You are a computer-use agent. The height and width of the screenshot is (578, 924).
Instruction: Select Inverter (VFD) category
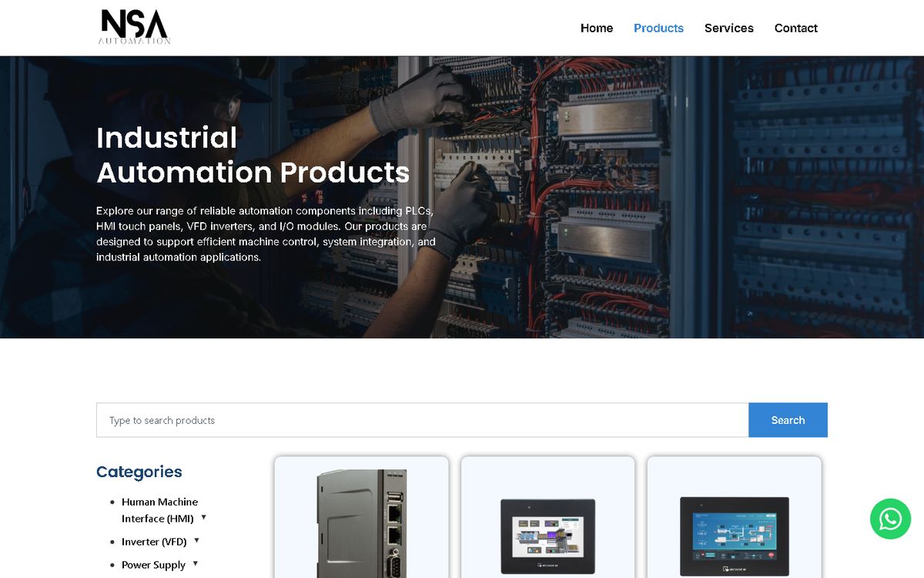[154, 542]
